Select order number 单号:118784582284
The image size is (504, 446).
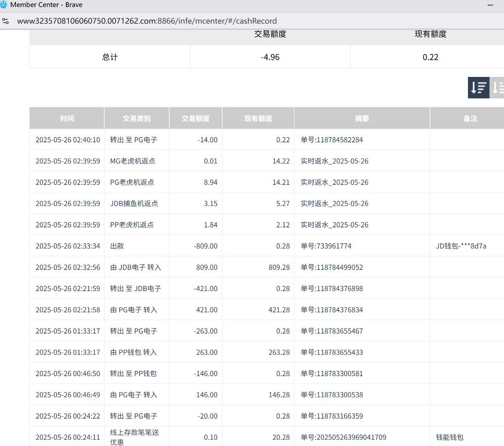coord(331,140)
